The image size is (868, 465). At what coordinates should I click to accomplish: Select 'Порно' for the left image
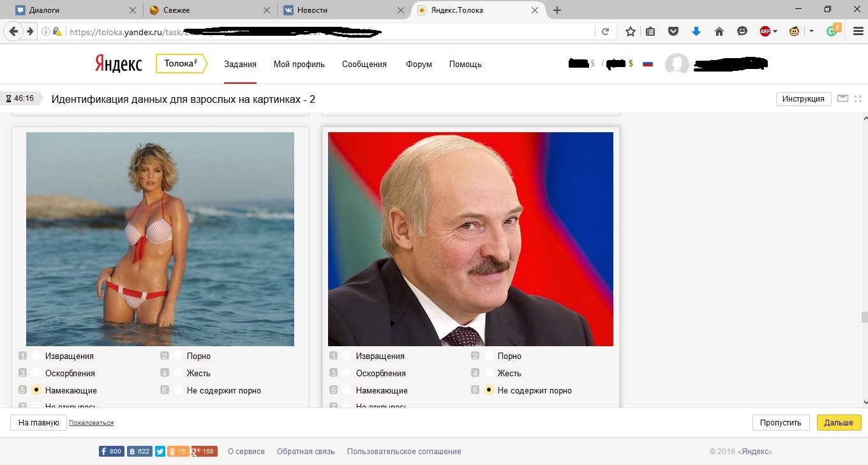click(x=179, y=356)
